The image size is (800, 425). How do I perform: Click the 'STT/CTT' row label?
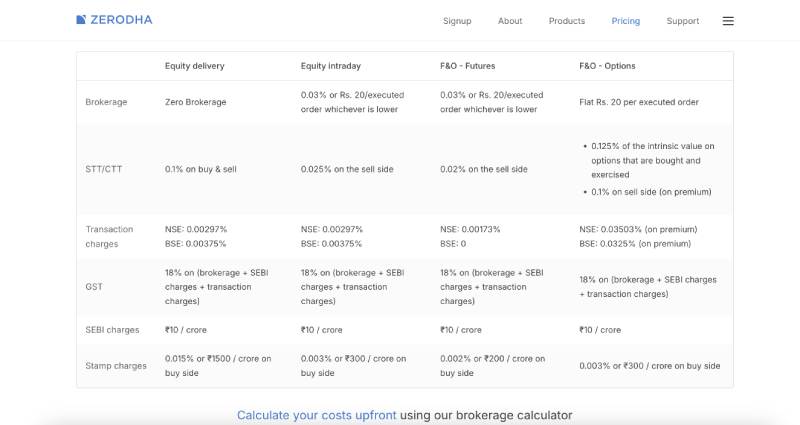tap(104, 169)
